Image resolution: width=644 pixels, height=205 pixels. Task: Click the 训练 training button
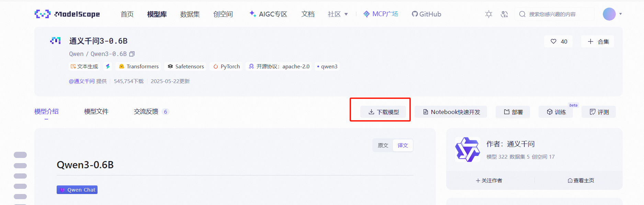click(x=556, y=112)
